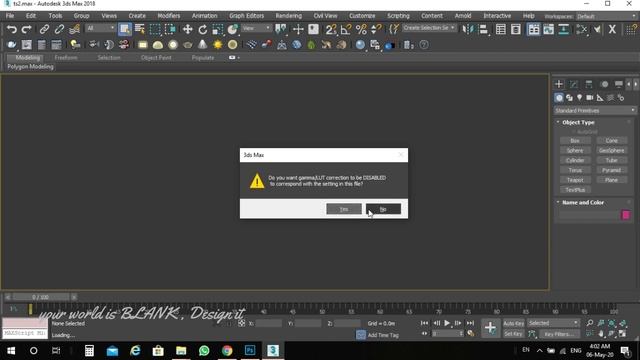Open the Motion command panel tab
This screenshot has height=360, width=640.
click(x=604, y=84)
